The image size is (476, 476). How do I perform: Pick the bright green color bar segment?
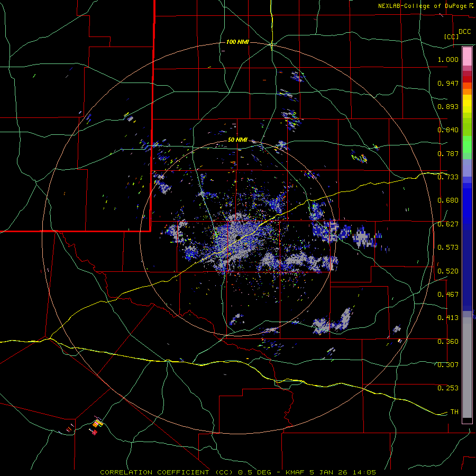467,144
